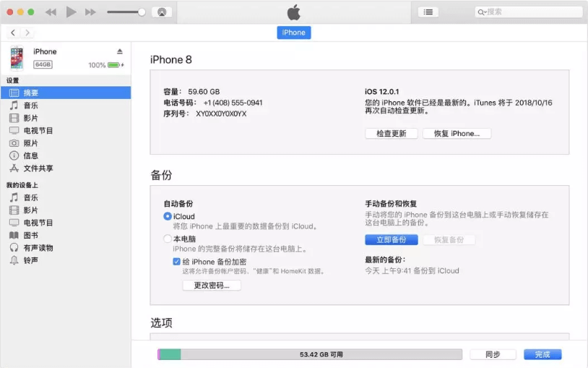Screen dimensions: 588x368
Task: Select 摘要 in the settings sidebar
Action: point(66,93)
